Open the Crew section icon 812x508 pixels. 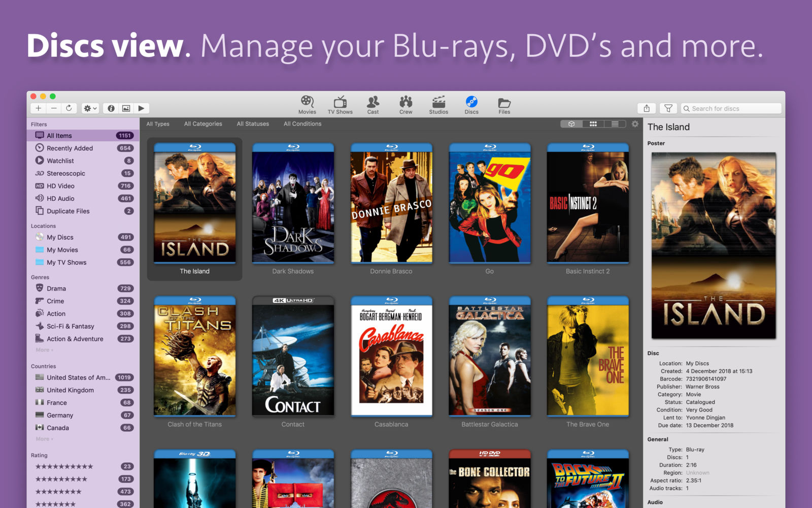coord(405,105)
